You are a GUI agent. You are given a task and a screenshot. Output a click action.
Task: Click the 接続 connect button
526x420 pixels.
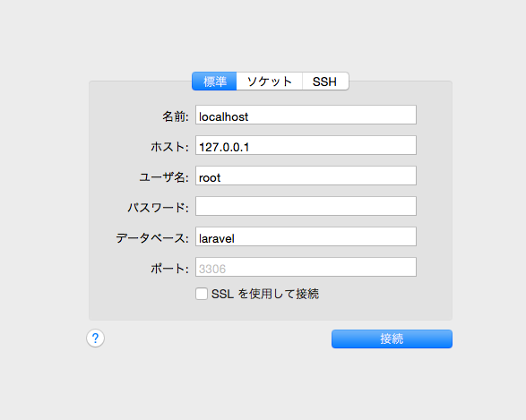pos(392,339)
